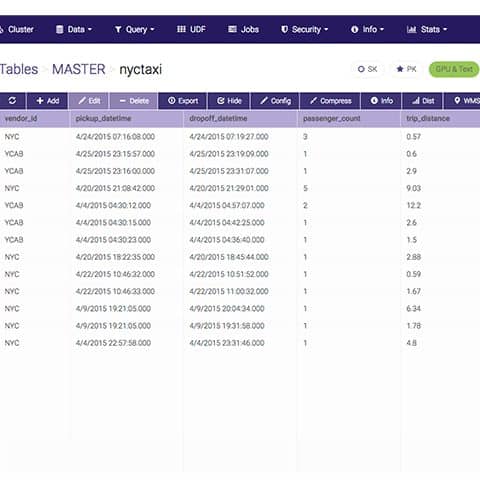This screenshot has height=485, width=480.
Task: Click the PK primary key badge
Action: pyautogui.click(x=406, y=69)
